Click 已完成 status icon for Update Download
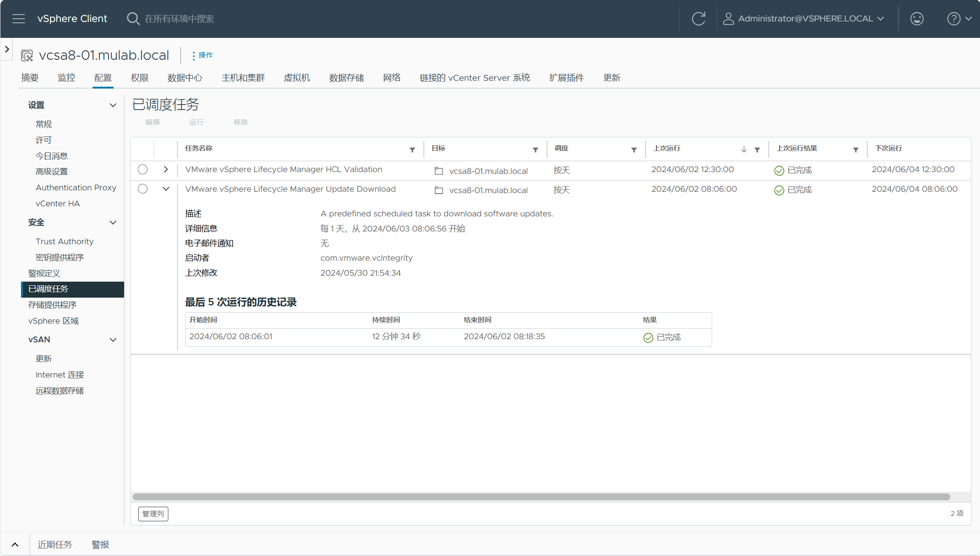The image size is (980, 556). [779, 190]
